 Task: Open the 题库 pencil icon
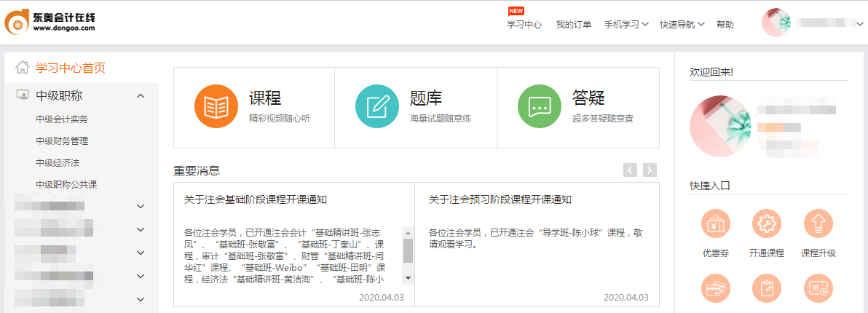point(376,106)
